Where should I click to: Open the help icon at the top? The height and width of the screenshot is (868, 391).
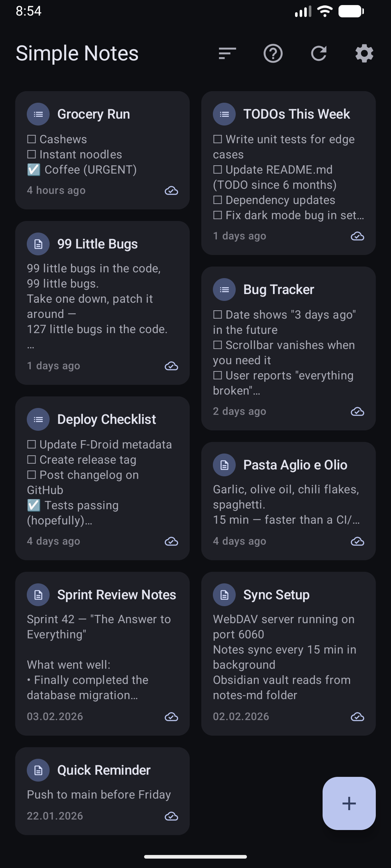[273, 54]
